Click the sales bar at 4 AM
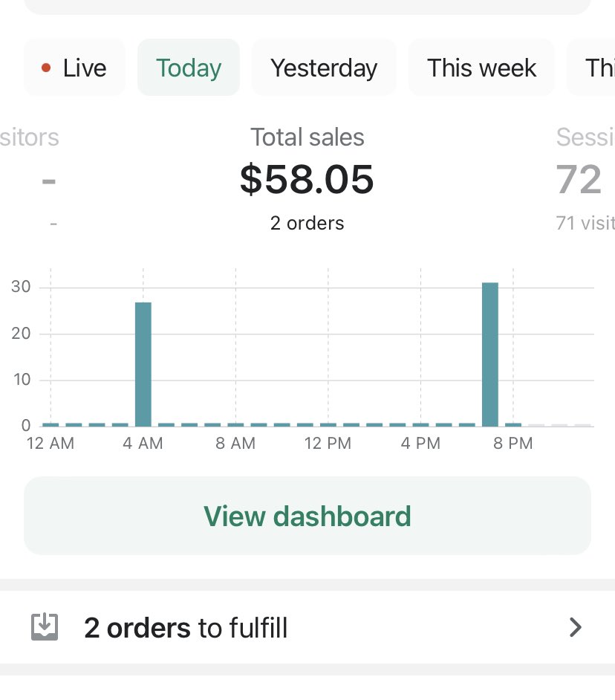This screenshot has height=700, width=615. 143,363
